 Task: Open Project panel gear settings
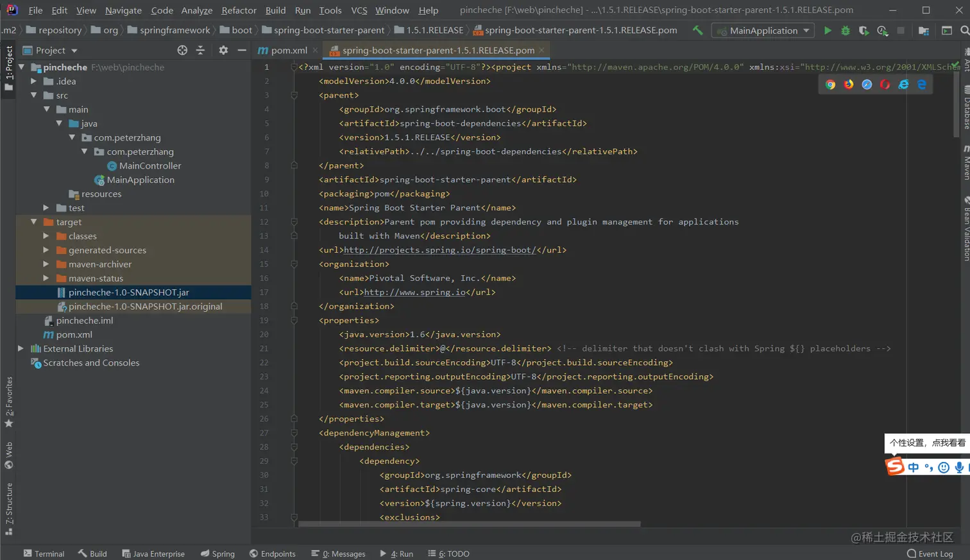(223, 50)
